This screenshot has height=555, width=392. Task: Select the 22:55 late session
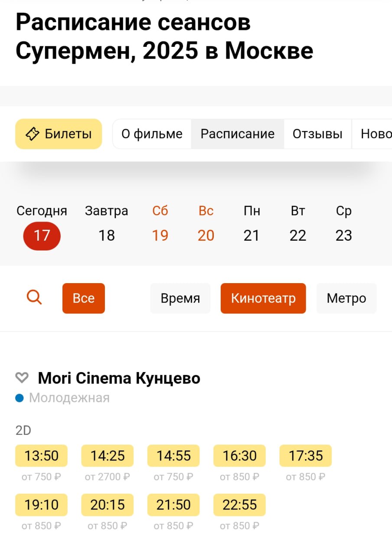click(x=240, y=505)
